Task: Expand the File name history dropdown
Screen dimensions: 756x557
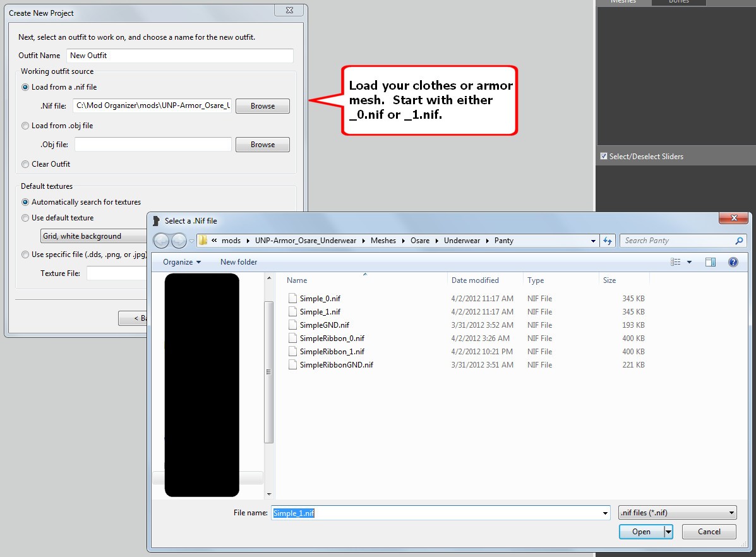Action: click(x=606, y=513)
